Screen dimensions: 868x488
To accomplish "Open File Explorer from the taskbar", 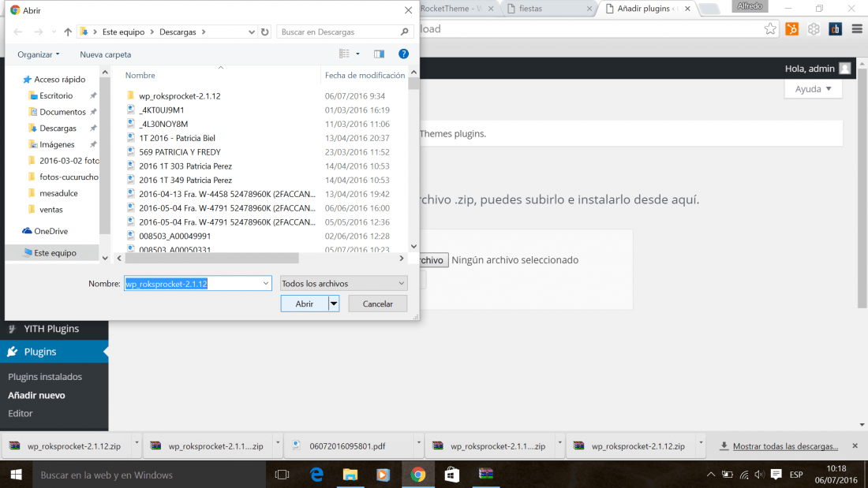I will 350,475.
